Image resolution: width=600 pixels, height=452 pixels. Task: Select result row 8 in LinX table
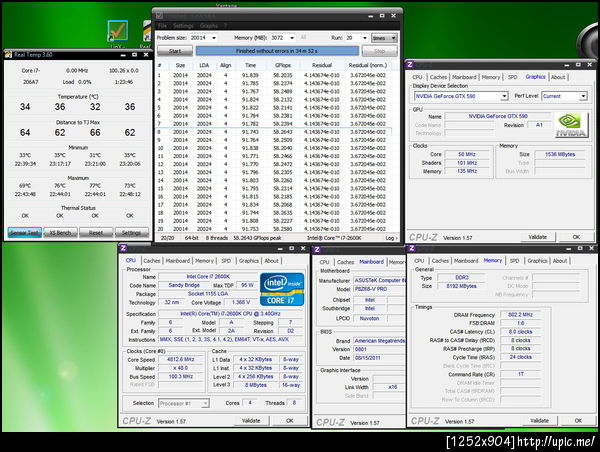(274, 132)
